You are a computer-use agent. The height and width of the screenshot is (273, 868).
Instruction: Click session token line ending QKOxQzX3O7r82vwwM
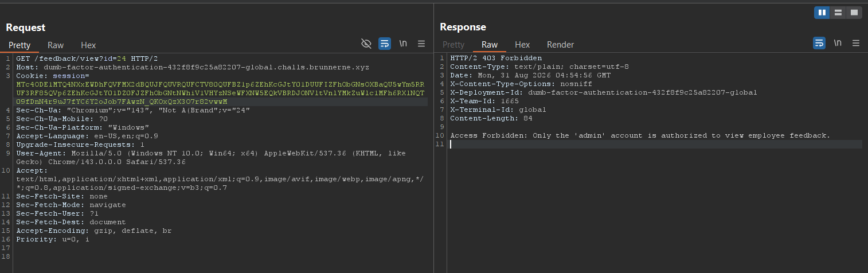122,102
